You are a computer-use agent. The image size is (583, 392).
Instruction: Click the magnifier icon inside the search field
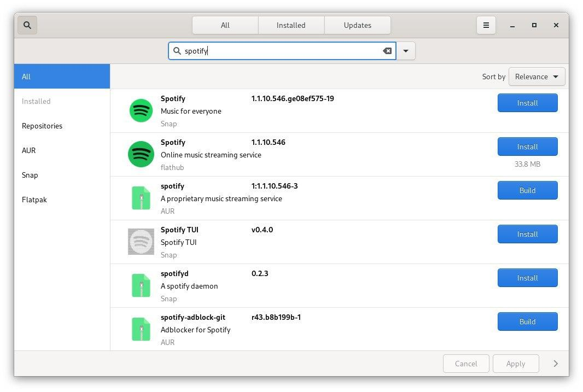click(177, 51)
